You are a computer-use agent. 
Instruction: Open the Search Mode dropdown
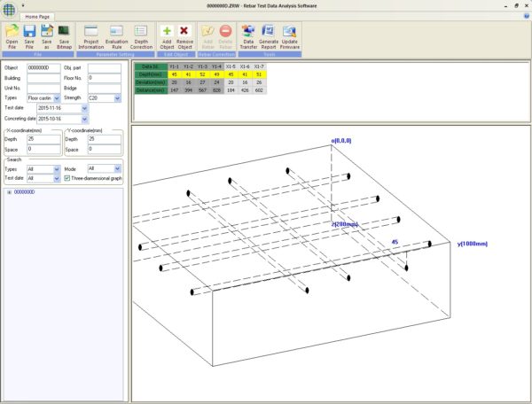(117, 168)
